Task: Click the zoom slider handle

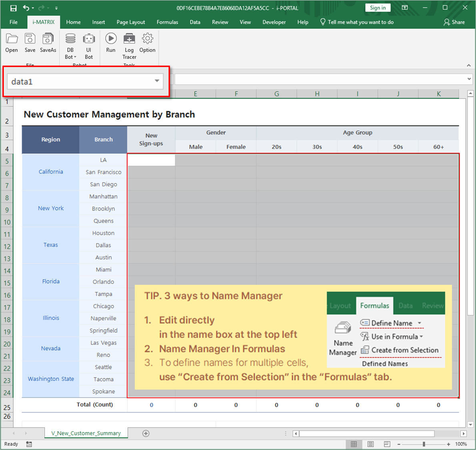Action: [x=424, y=444]
